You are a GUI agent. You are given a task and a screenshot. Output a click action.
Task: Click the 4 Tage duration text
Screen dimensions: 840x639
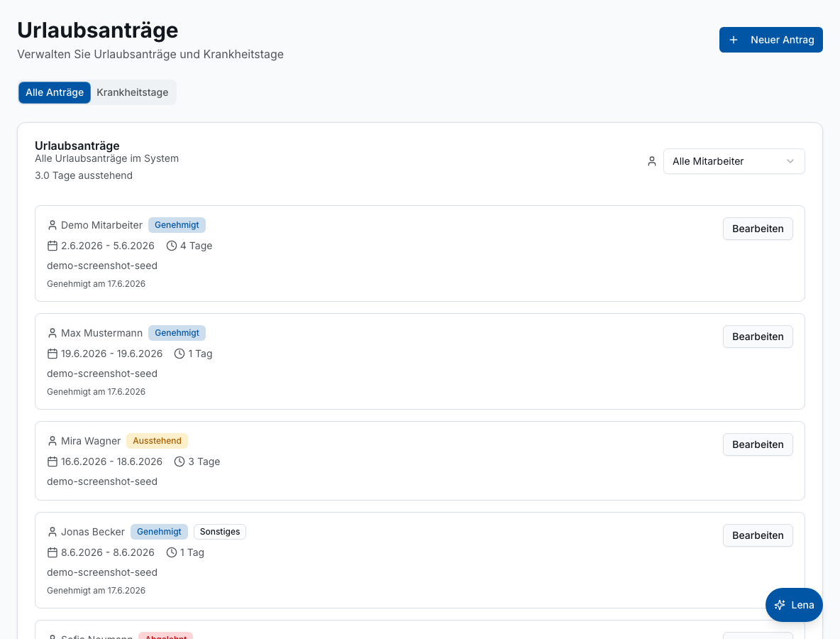point(196,246)
